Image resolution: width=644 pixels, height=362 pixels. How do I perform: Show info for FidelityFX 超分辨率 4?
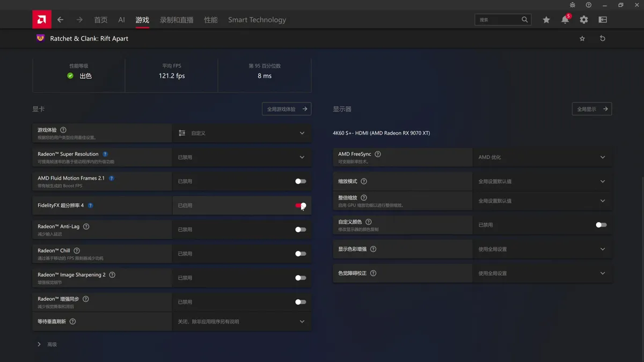tap(90, 205)
